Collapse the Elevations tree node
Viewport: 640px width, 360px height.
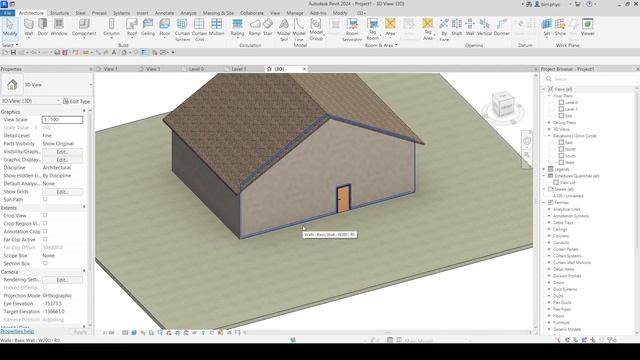(549, 136)
